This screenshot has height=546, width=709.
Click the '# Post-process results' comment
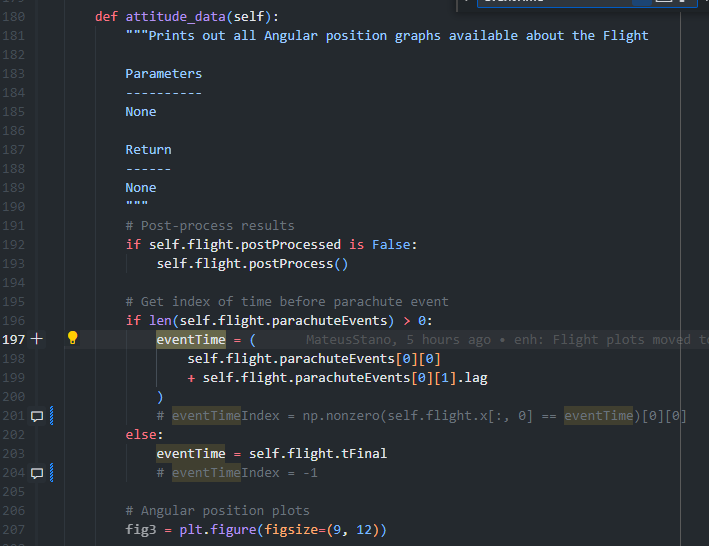[x=210, y=226]
